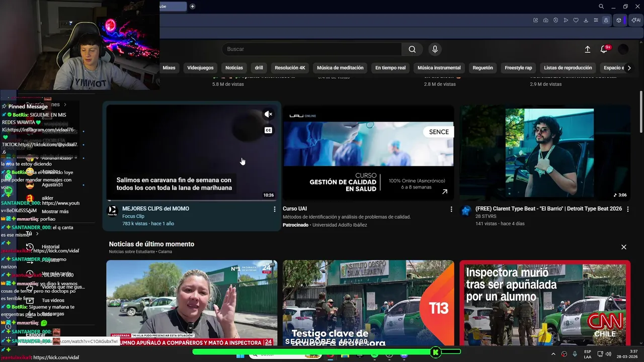Select the Música instrumental chip
This screenshot has height=362, width=644.
coord(439,68)
